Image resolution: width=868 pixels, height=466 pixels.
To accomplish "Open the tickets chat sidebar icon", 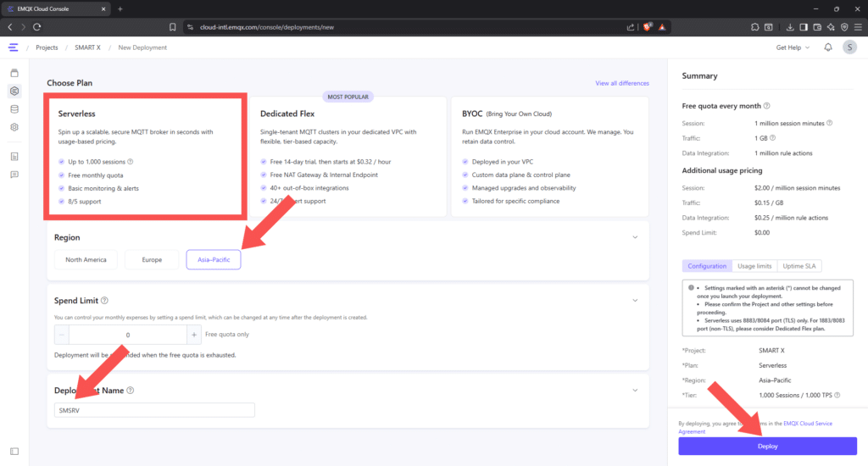I will (x=14, y=175).
